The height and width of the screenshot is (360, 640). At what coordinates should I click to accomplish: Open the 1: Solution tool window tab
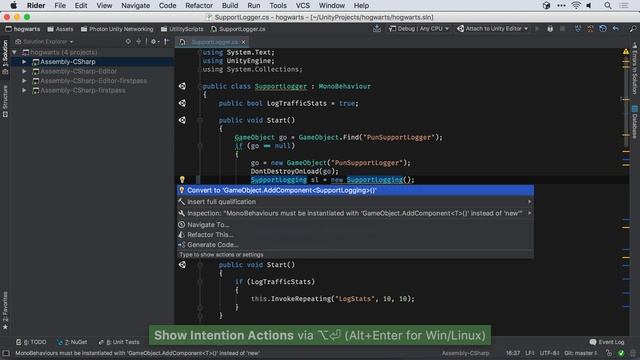coord(5,57)
